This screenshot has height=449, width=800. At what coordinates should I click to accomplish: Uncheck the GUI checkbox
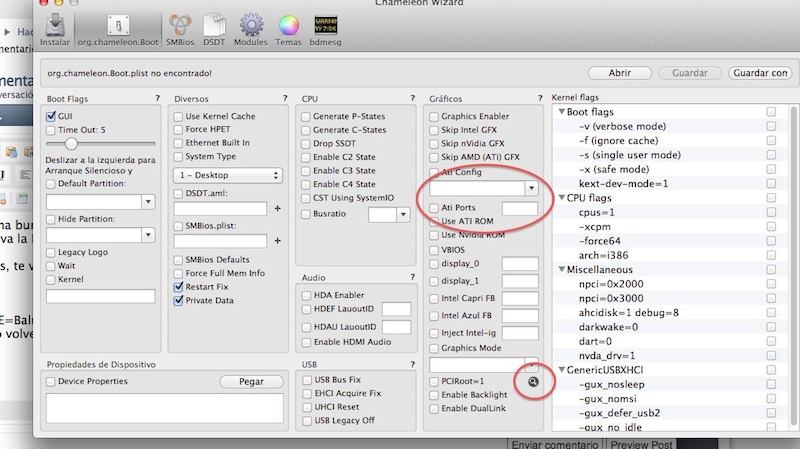click(x=51, y=116)
